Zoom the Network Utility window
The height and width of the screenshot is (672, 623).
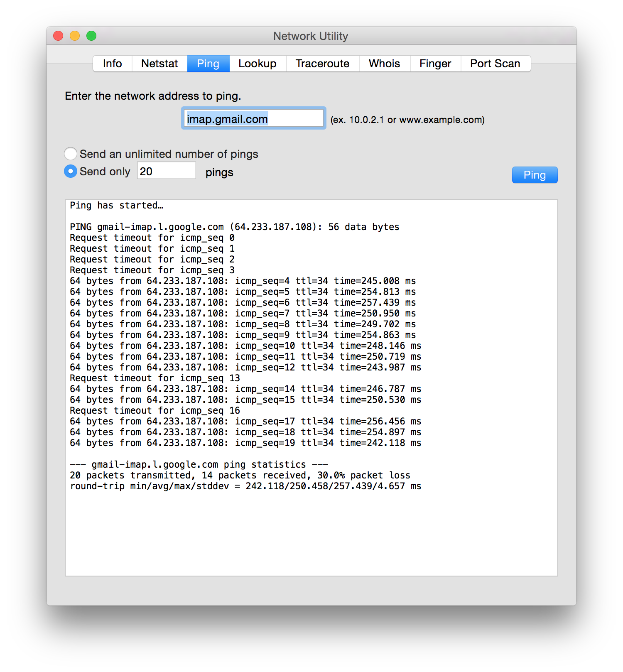tap(91, 36)
